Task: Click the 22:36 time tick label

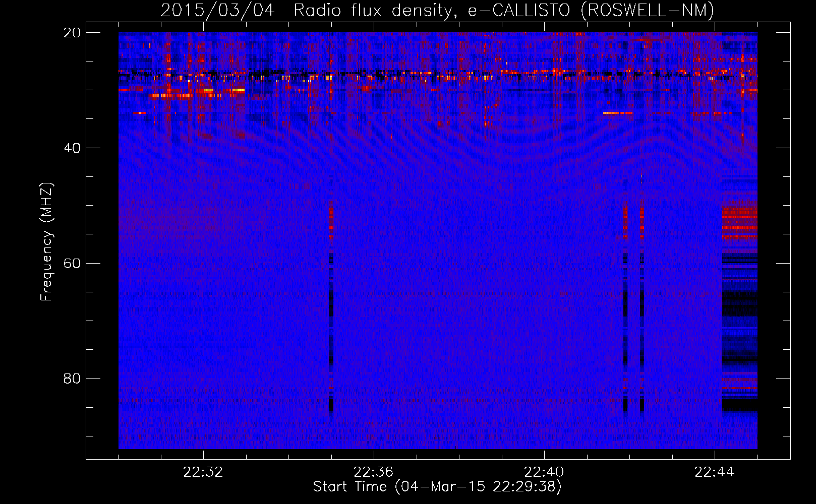Action: (x=374, y=472)
